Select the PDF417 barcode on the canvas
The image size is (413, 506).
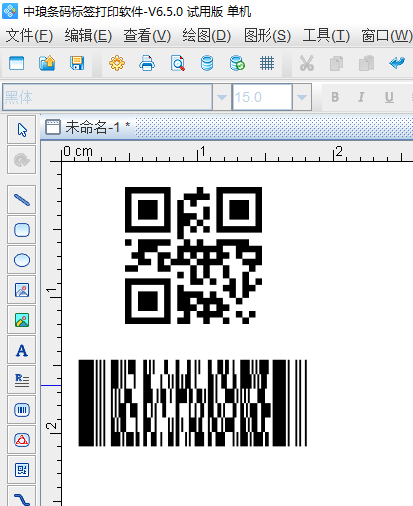193,403
